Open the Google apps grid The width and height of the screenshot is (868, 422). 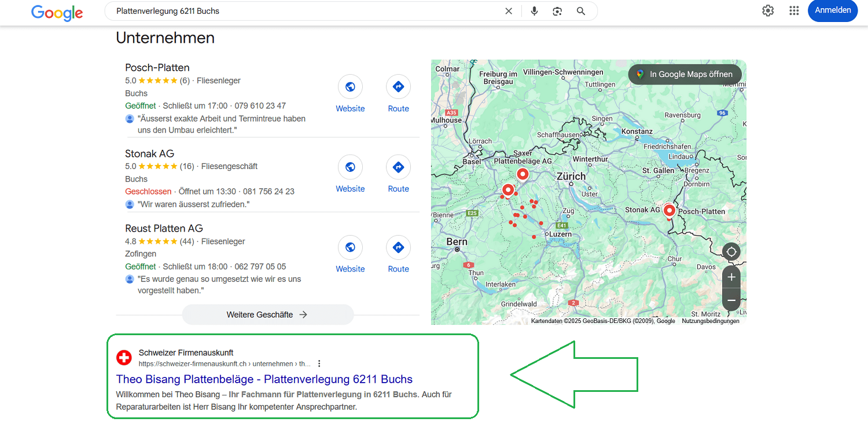[x=794, y=10]
